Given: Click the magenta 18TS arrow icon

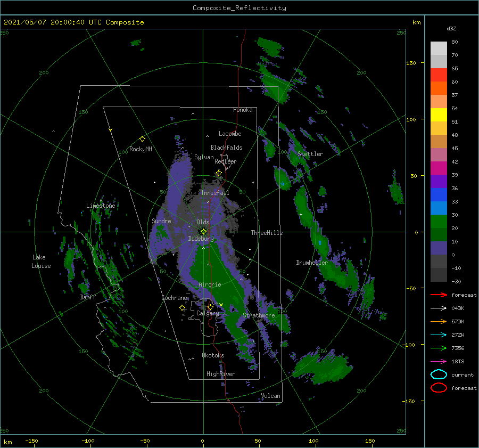Looking at the screenshot, I should click(x=439, y=362).
